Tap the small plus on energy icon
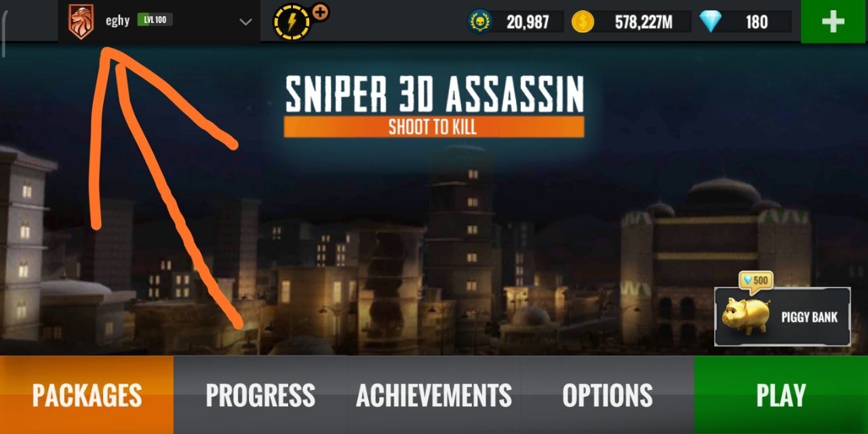868x434 pixels. point(320,12)
